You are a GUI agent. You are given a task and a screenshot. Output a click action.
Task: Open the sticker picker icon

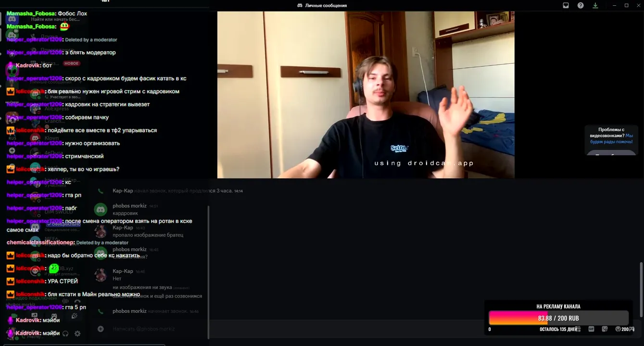click(x=605, y=329)
